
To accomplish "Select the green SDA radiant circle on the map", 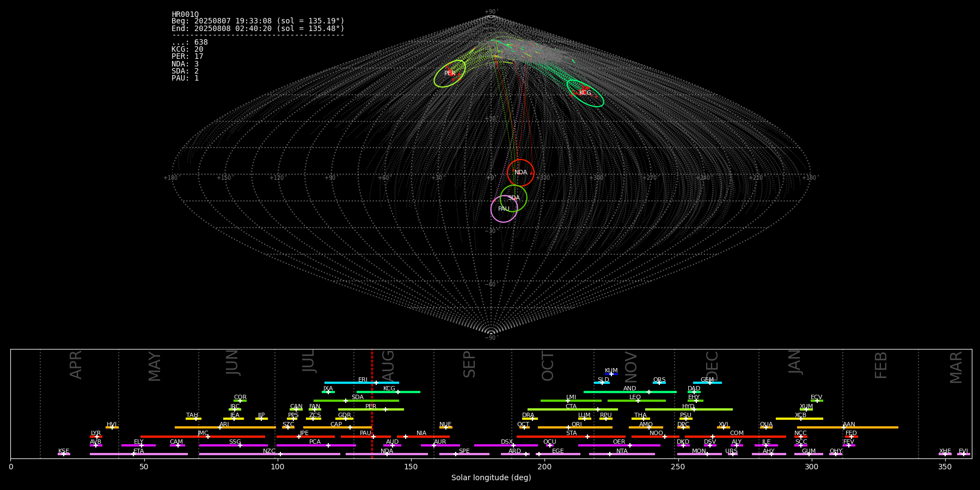I will (513, 198).
